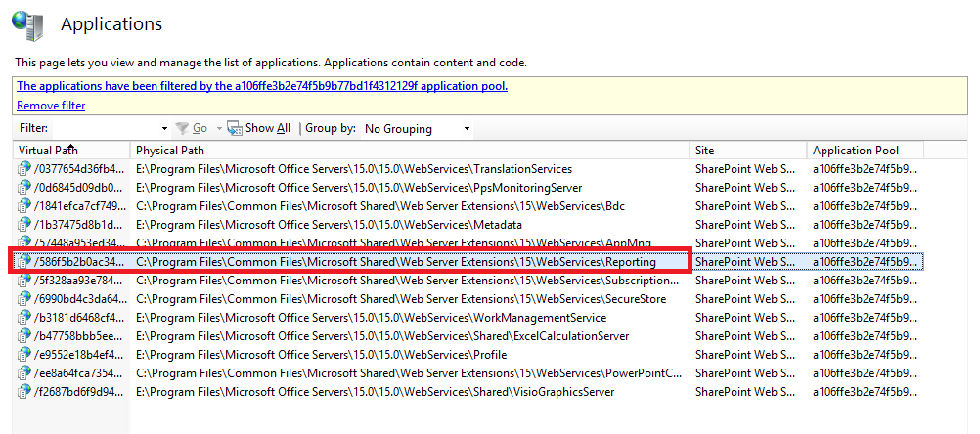Sort by the Application Pool column header
Screen dimensions: 980x434
click(x=856, y=151)
